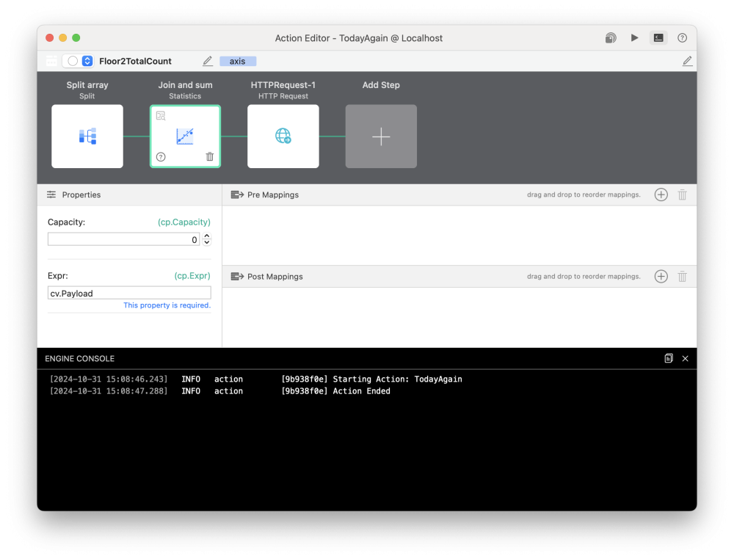Open help from the title bar question mark

tap(682, 38)
